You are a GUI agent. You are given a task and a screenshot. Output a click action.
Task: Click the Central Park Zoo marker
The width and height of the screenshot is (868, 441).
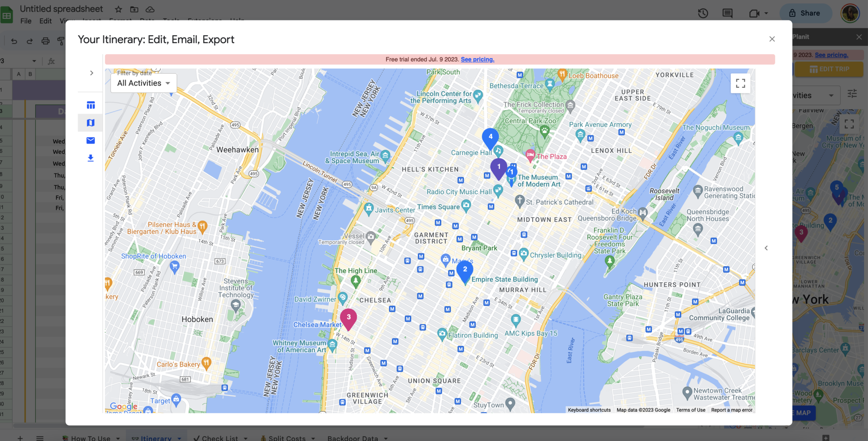coord(545,131)
